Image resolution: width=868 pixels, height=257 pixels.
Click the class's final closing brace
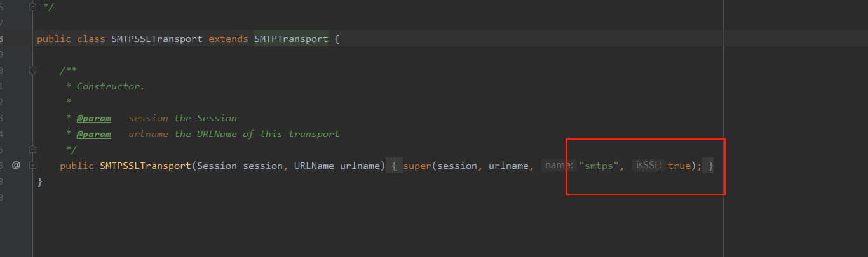[x=39, y=181]
